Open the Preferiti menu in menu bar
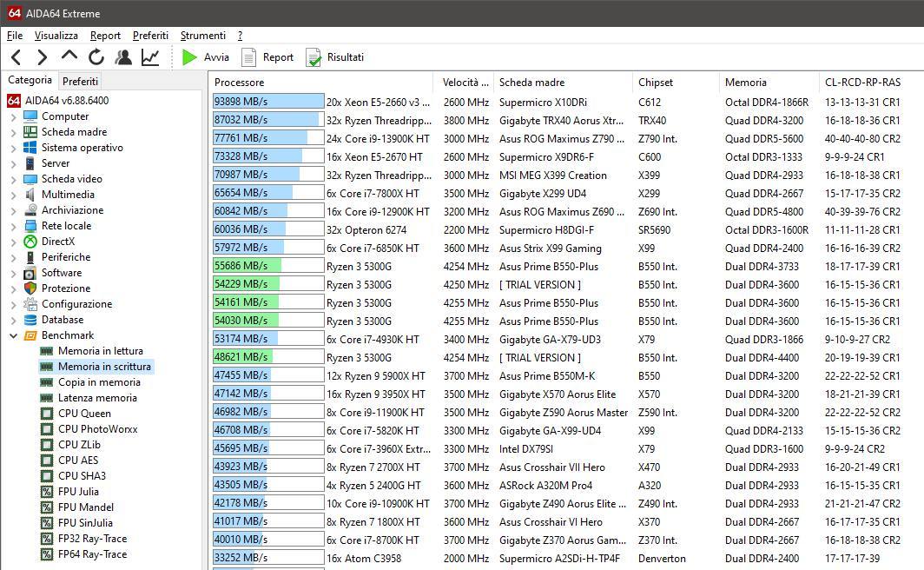The width and height of the screenshot is (924, 570). pos(150,36)
